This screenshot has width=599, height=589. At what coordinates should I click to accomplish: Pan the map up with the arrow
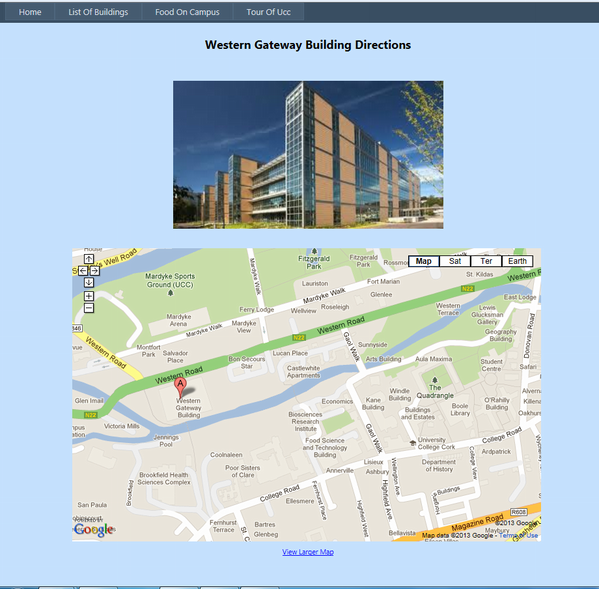click(89, 259)
